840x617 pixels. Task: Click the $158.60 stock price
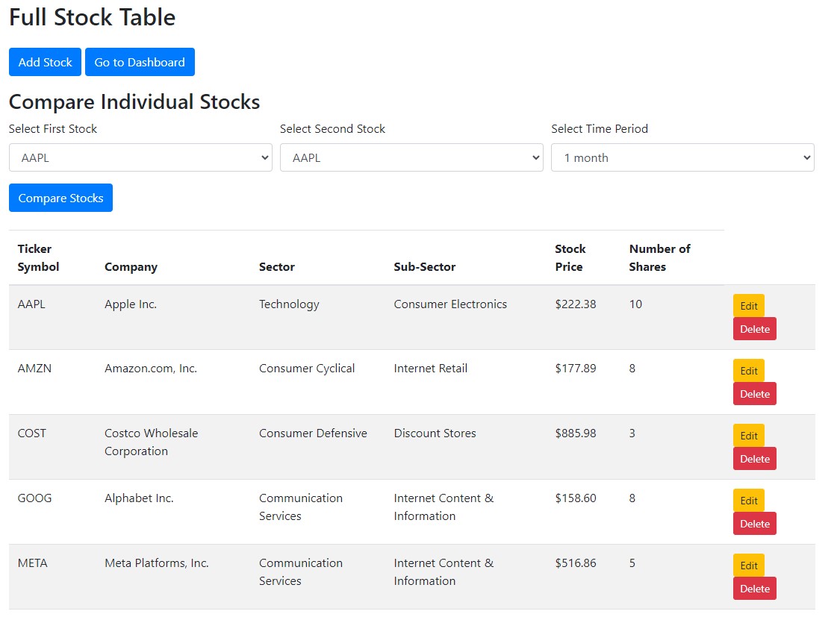pos(576,498)
